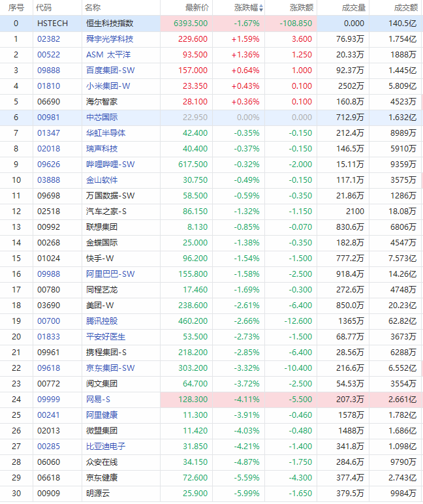Select 万国数据-SW row name
This screenshot has height=504, width=423.
110,195
